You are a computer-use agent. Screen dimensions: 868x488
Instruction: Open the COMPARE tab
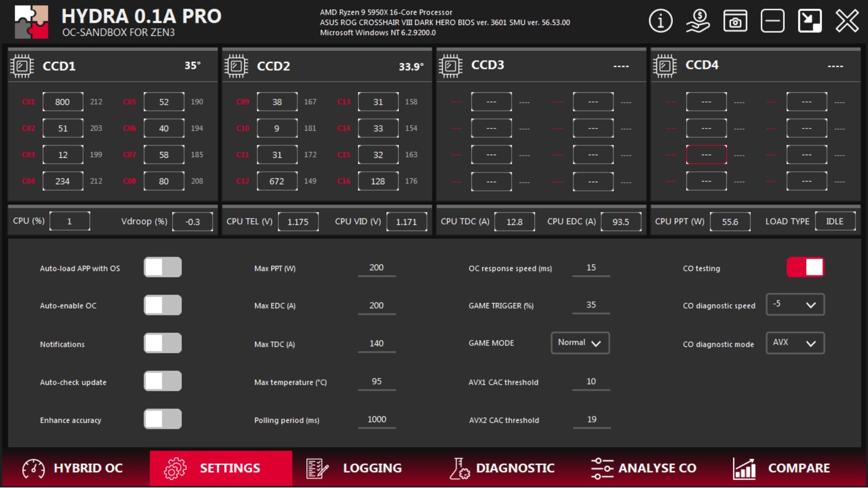(791, 468)
